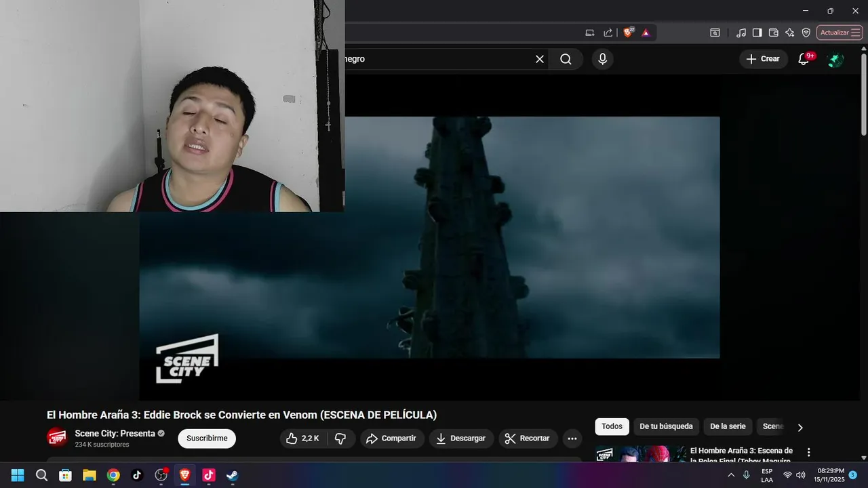The height and width of the screenshot is (488, 868).
Task: Open the Scene City: Presenta channel name link
Action: pyautogui.click(x=115, y=433)
